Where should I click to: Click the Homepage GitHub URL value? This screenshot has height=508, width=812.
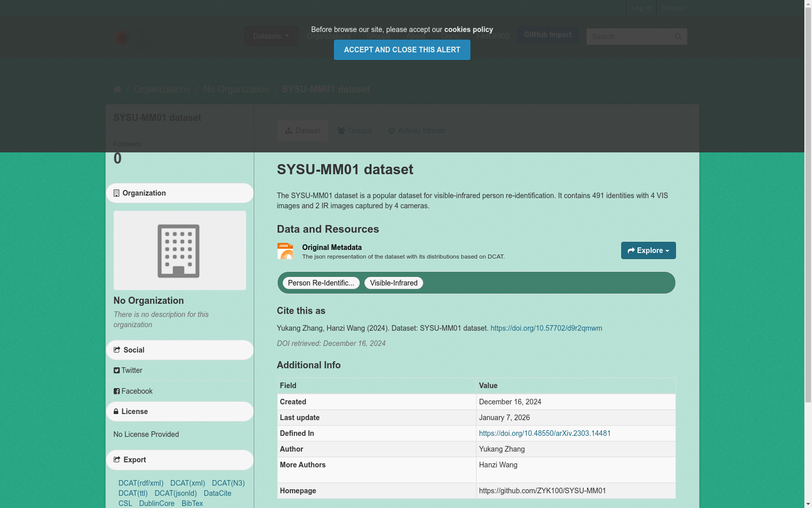(543, 491)
